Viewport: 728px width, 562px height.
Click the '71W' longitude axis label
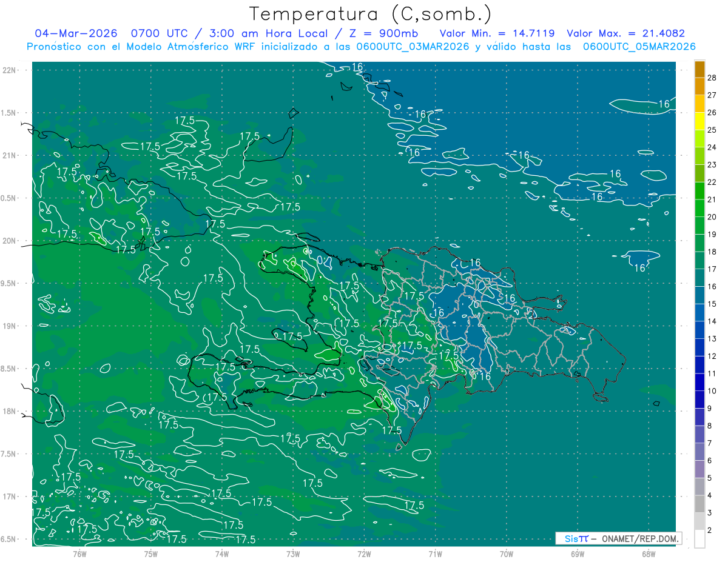435,554
